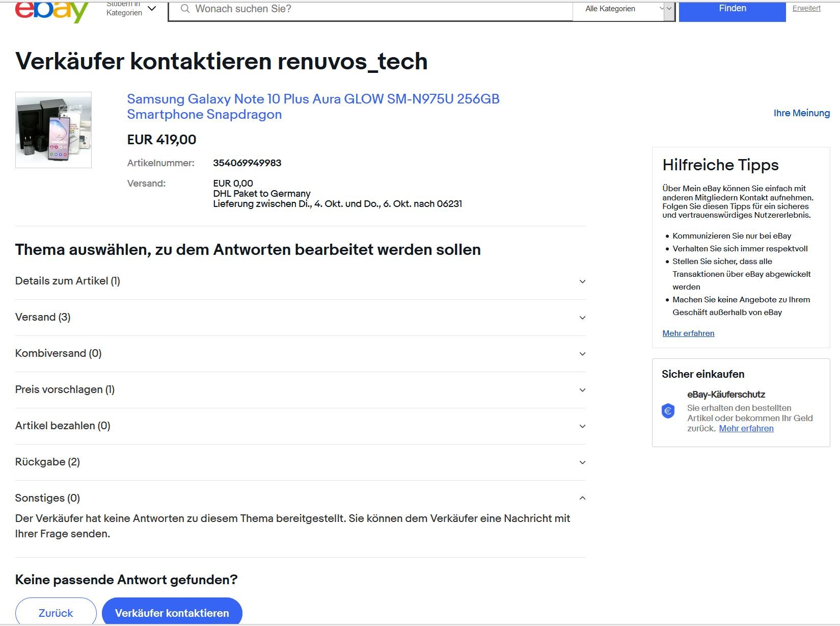Open Mehr erfahren in Käuferschutz box
Image resolution: width=840 pixels, height=626 pixels.
tap(746, 428)
